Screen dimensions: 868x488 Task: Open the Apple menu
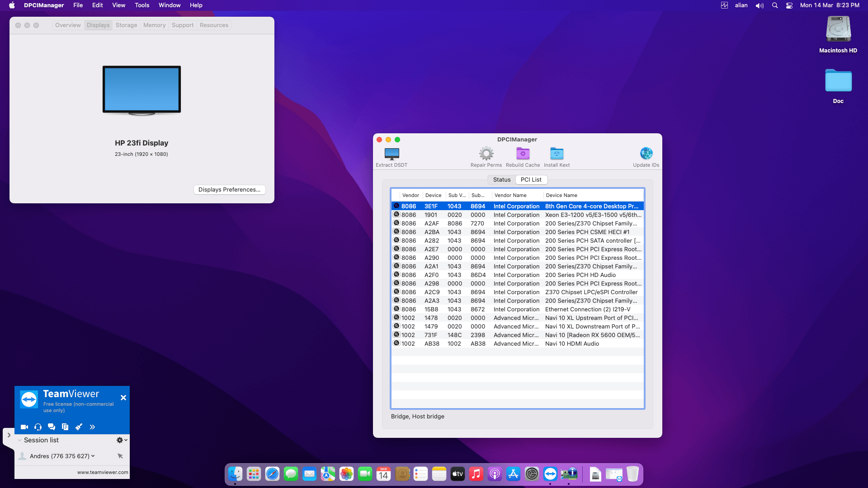tap(12, 5)
